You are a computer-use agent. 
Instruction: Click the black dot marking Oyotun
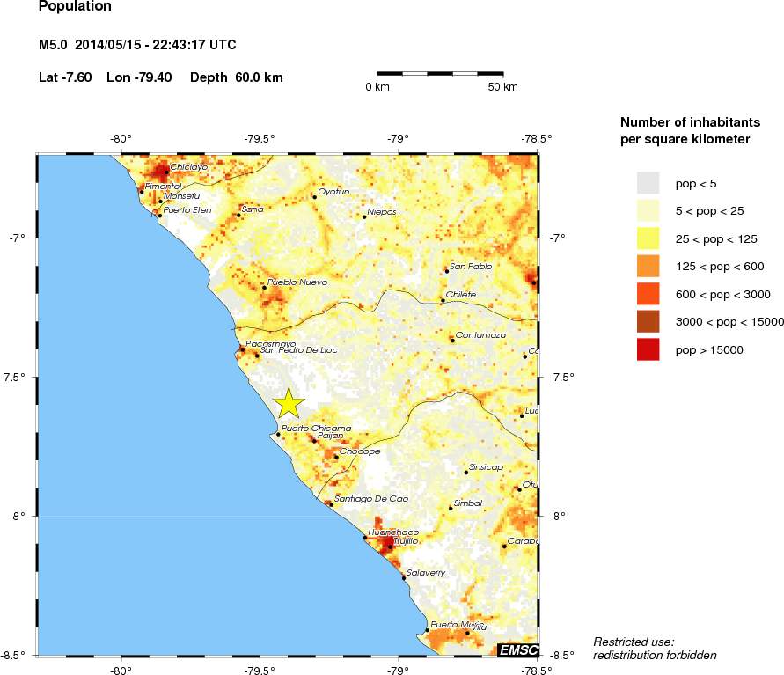coord(315,197)
